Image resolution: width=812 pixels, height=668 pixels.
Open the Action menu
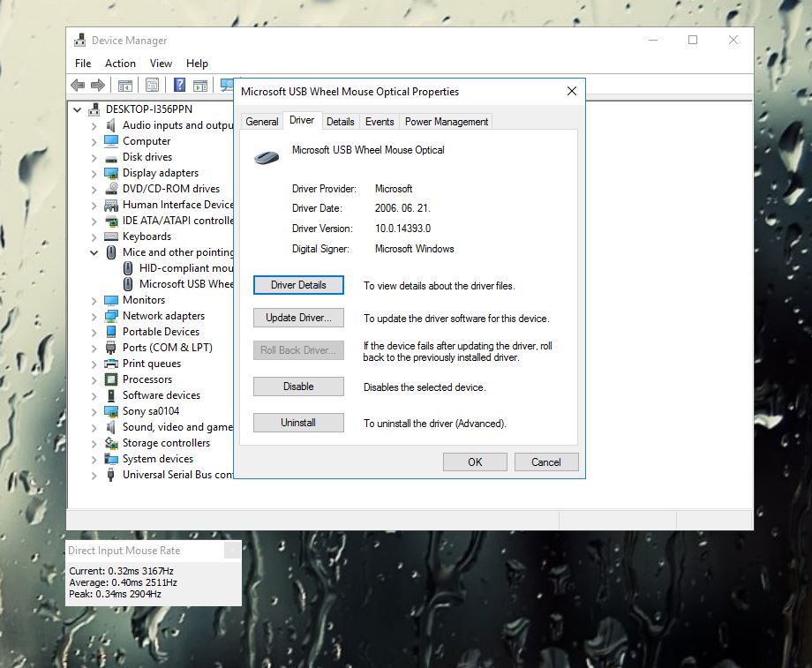click(120, 64)
